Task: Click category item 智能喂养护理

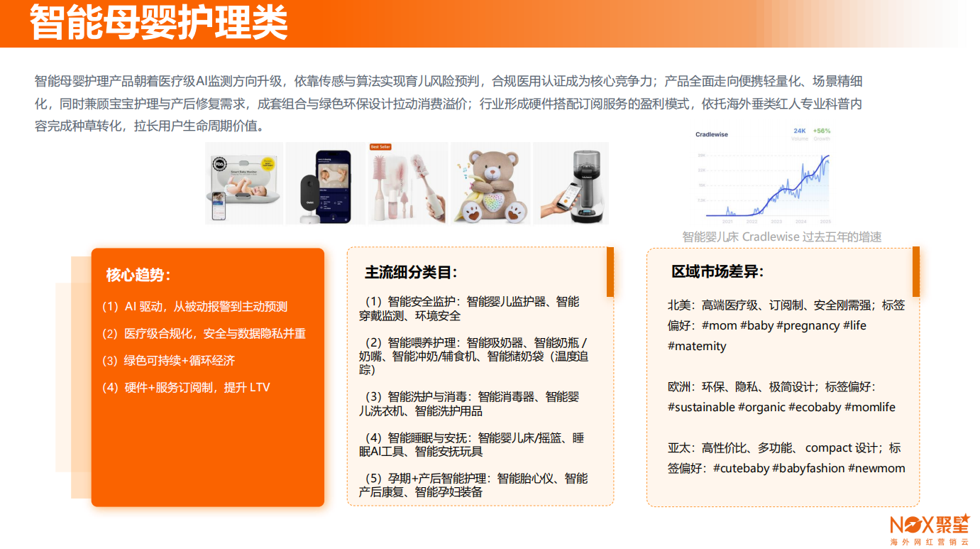Action: [x=473, y=356]
